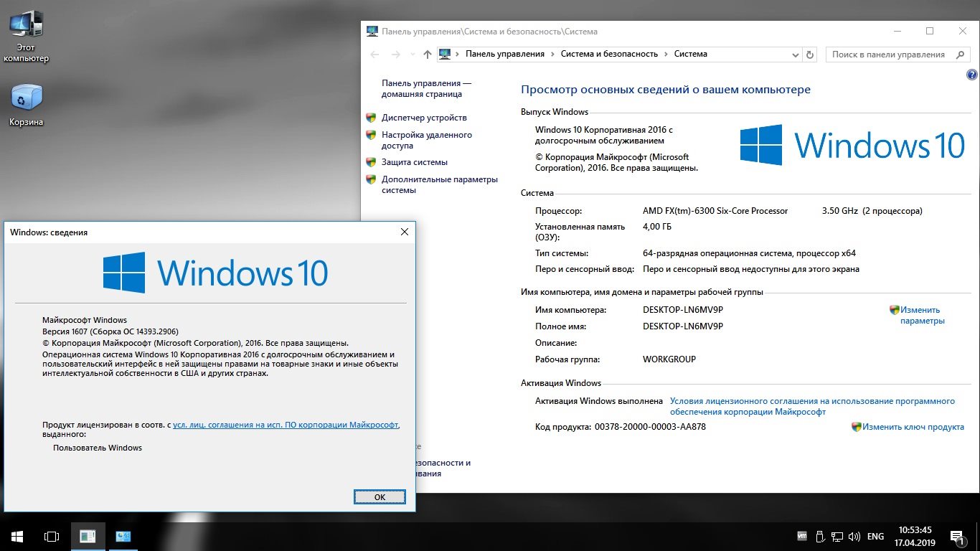Click 'Изменить ключ продукта' link

(913, 427)
